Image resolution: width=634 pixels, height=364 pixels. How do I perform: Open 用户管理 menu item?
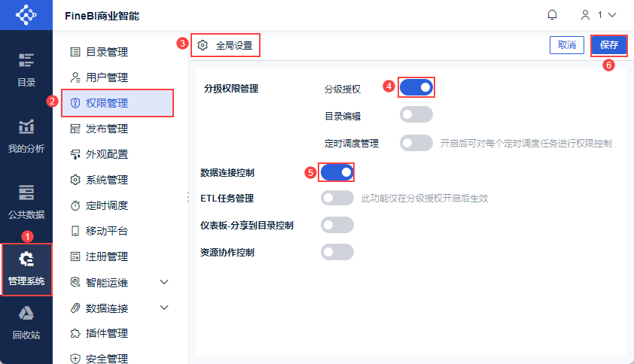(106, 77)
